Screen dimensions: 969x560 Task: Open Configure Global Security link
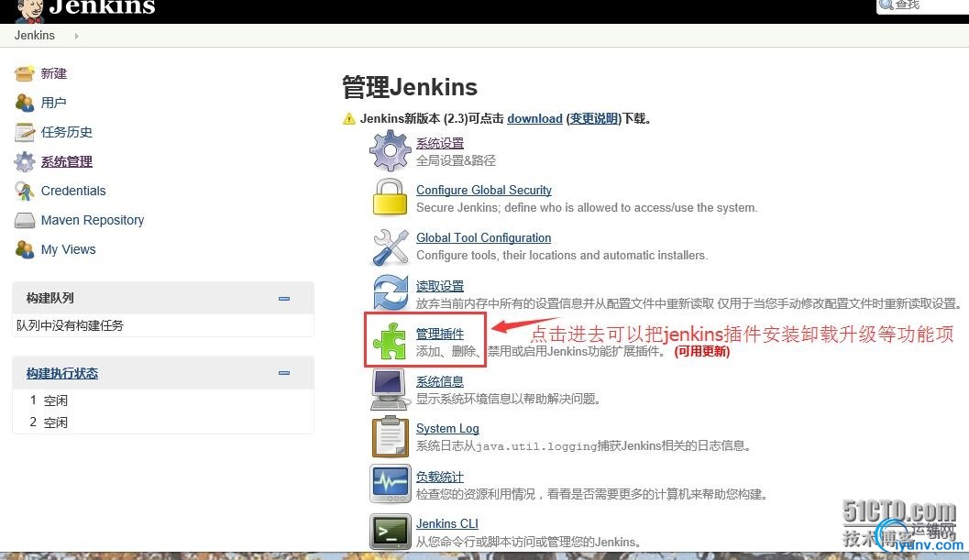[484, 191]
